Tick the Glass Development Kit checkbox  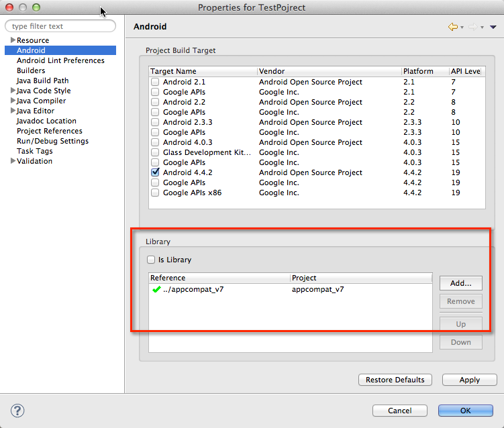coord(156,152)
